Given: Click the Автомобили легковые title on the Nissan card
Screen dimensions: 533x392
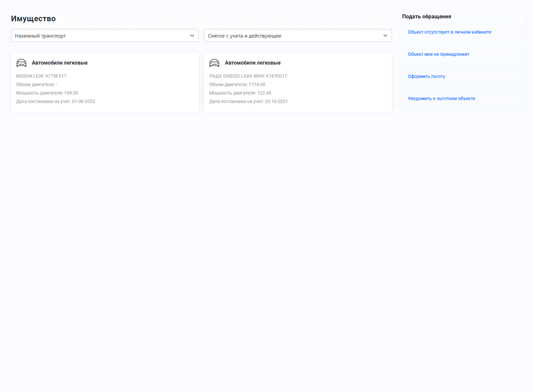Looking at the screenshot, I should 60,63.
